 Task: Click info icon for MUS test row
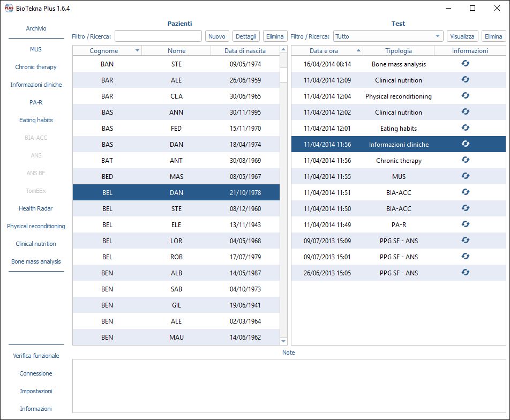coord(465,176)
